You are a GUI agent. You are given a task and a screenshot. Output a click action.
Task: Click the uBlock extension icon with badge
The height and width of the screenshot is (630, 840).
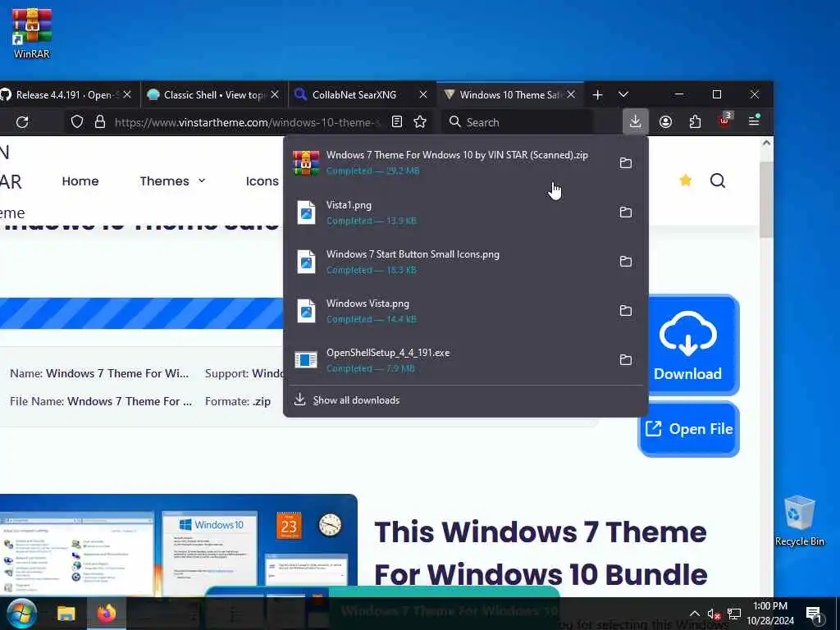point(725,121)
